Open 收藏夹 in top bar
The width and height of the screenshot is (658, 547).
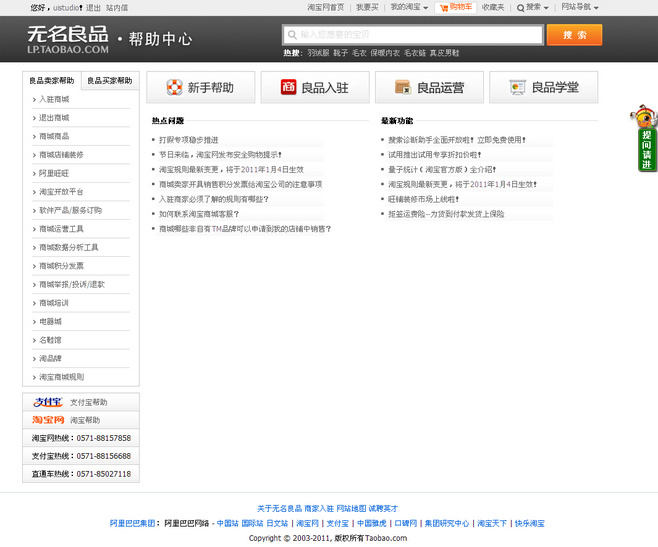point(493,7)
